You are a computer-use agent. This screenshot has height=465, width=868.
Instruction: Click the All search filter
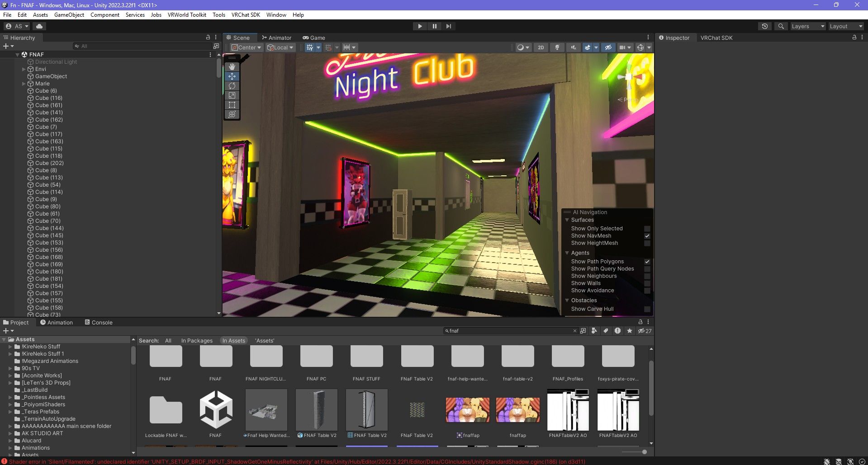pyautogui.click(x=168, y=341)
